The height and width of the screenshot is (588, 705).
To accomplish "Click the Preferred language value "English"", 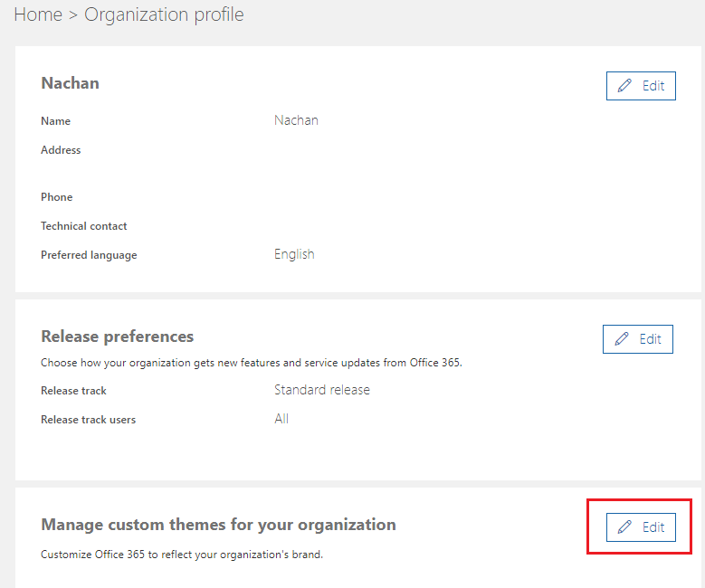I will pyautogui.click(x=294, y=254).
